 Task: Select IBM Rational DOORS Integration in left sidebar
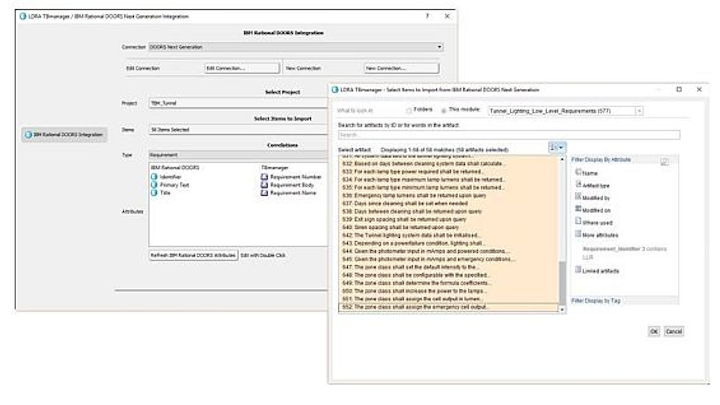click(x=64, y=135)
